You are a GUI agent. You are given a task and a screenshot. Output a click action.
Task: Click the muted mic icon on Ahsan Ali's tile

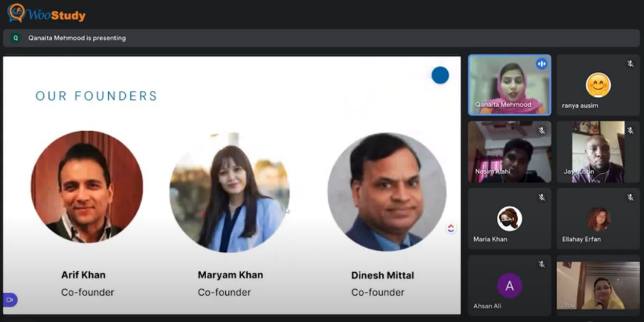pos(541,264)
